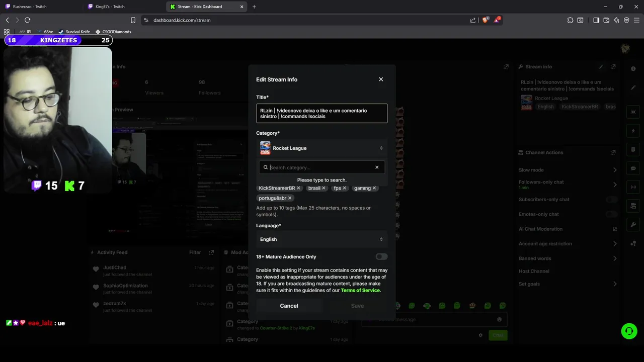This screenshot has width=644, height=362.
Task: Open the CSGODiamonds bookmark
Action: (x=113, y=32)
